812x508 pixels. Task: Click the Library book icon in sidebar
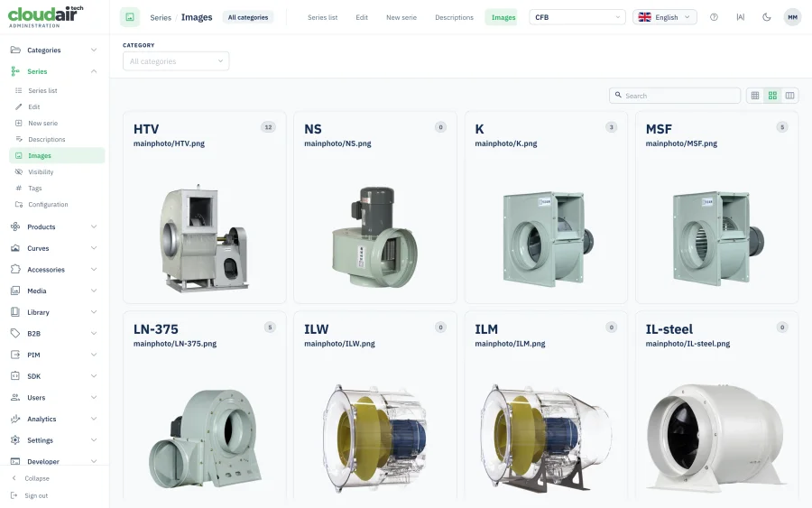15,311
